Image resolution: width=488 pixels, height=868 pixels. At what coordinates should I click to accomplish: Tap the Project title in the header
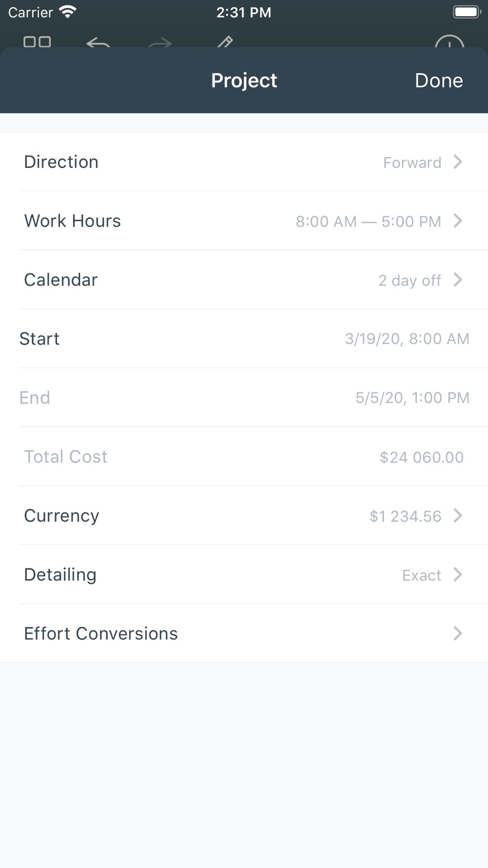pyautogui.click(x=244, y=81)
